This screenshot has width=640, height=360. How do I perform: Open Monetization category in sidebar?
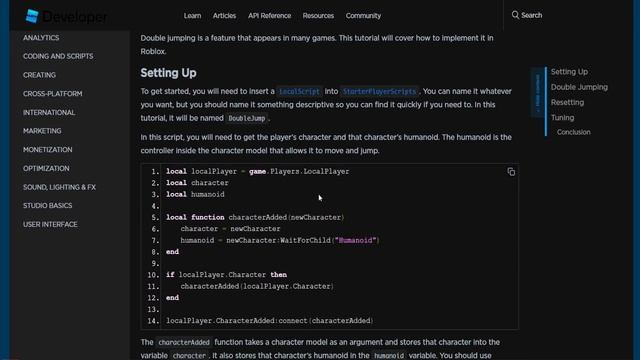point(47,150)
